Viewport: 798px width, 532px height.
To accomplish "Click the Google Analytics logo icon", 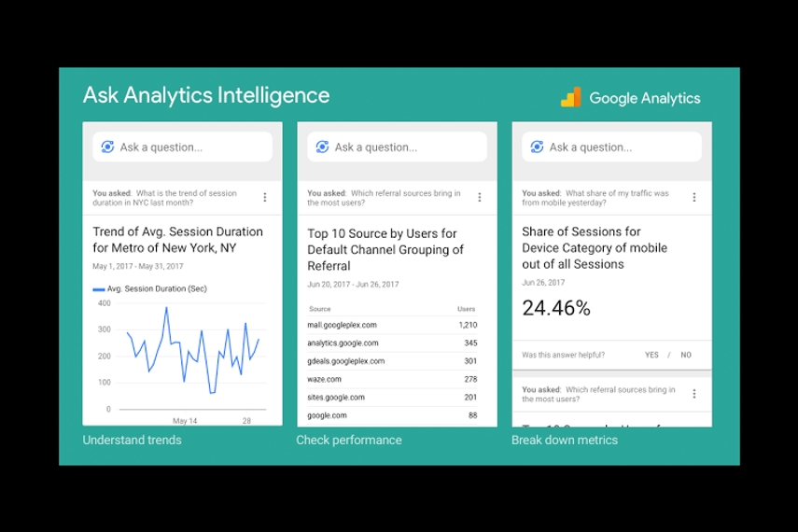I will click(570, 97).
